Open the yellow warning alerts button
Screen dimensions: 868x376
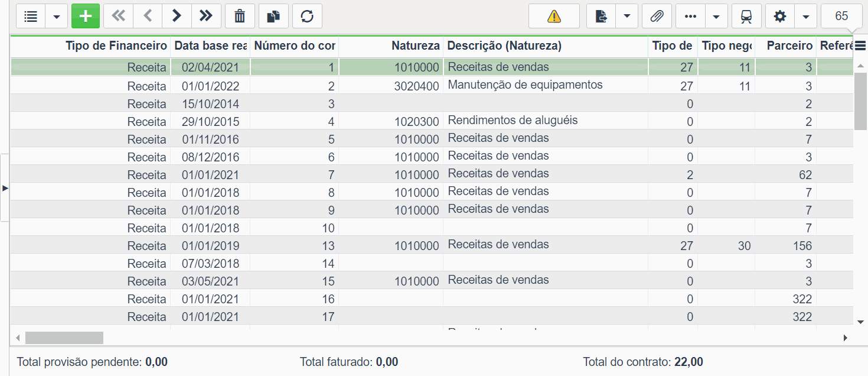pos(554,16)
